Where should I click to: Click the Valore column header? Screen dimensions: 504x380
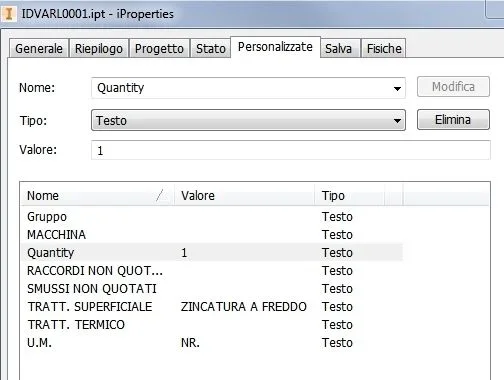coord(244,195)
